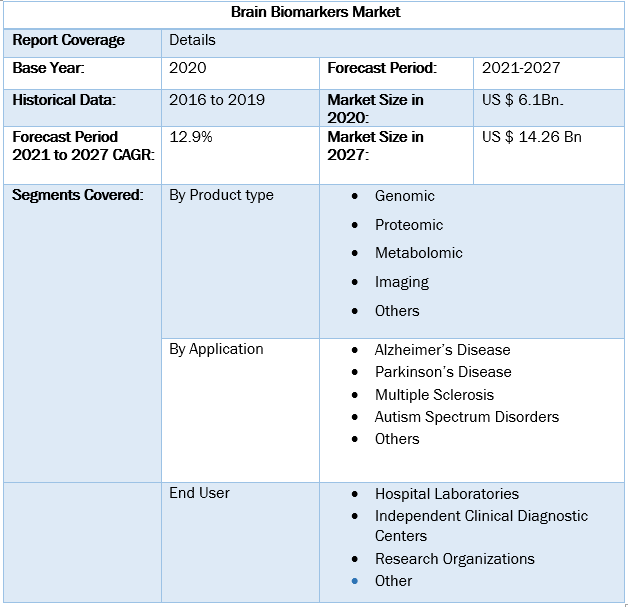
Task: Select the By Product type cell
Action: click(221, 195)
